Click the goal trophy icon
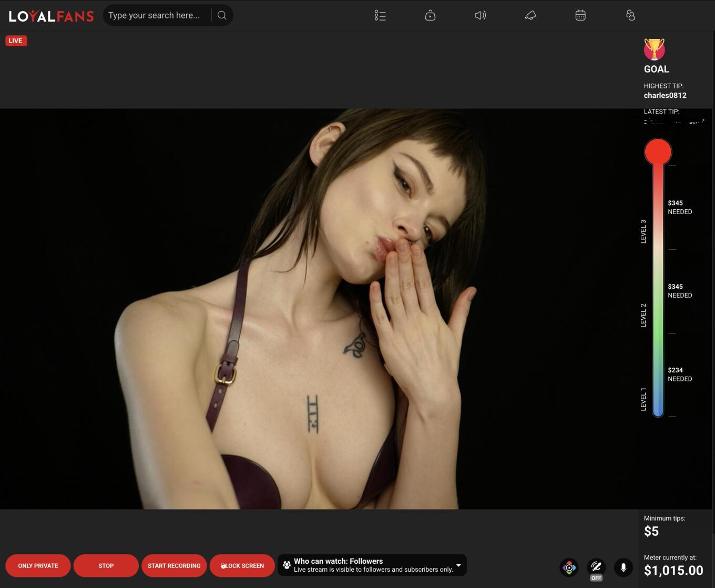The height and width of the screenshot is (588, 715). pyautogui.click(x=654, y=49)
